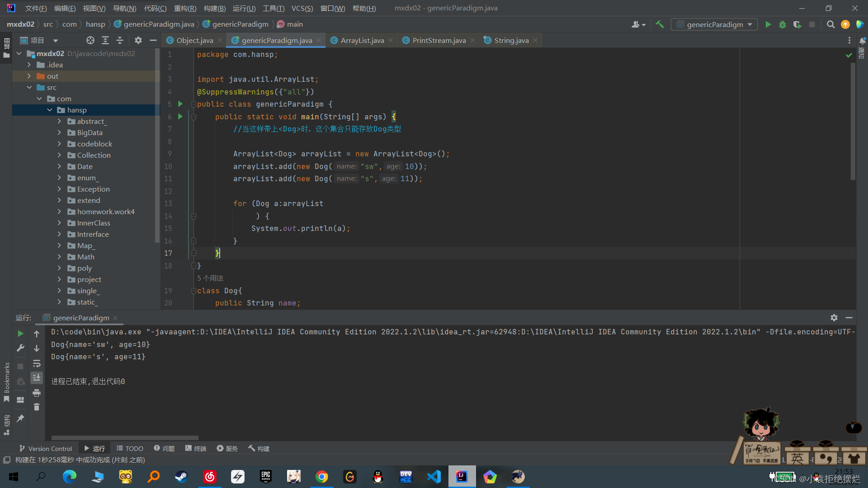Viewport: 868px width, 488px height.
Task: Close the genericParadigm.java tab
Action: [319, 40]
